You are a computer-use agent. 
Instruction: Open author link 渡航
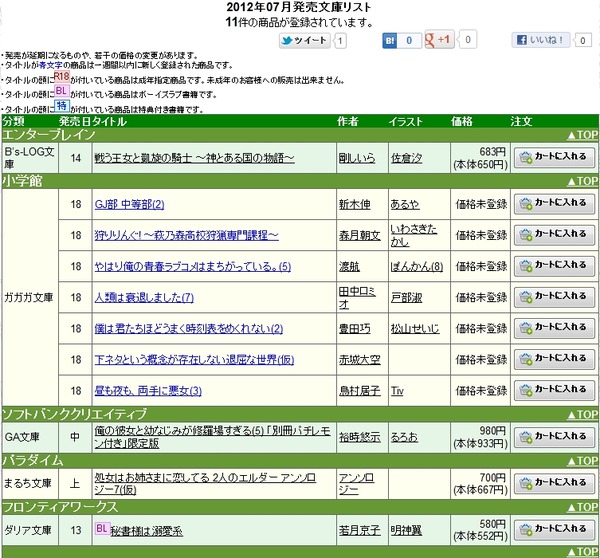349,266
